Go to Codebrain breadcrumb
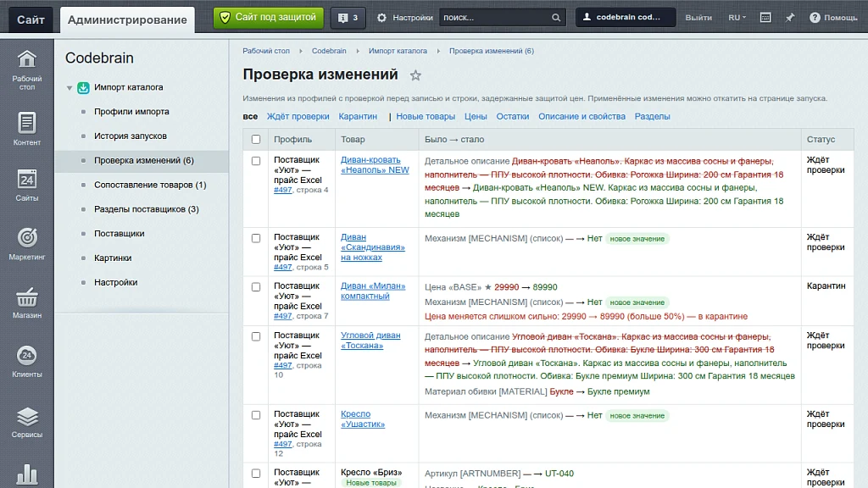This screenshot has width=868, height=488. [329, 51]
